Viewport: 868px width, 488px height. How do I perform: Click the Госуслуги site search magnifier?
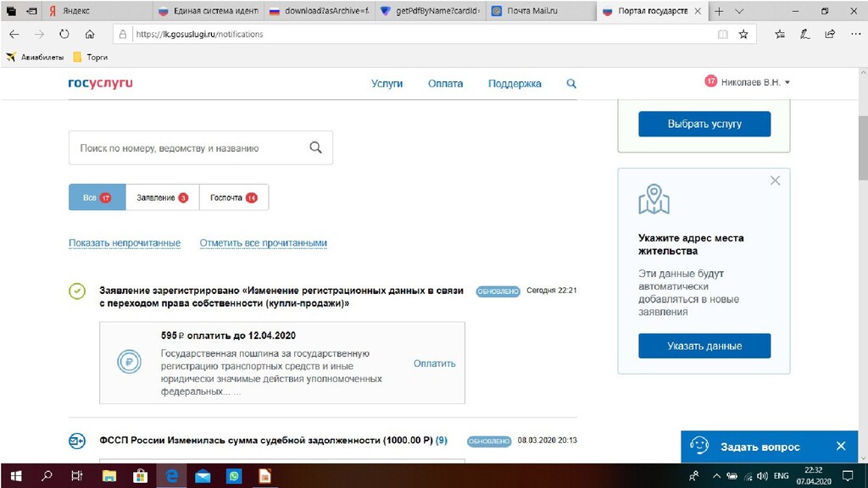[x=571, y=84]
